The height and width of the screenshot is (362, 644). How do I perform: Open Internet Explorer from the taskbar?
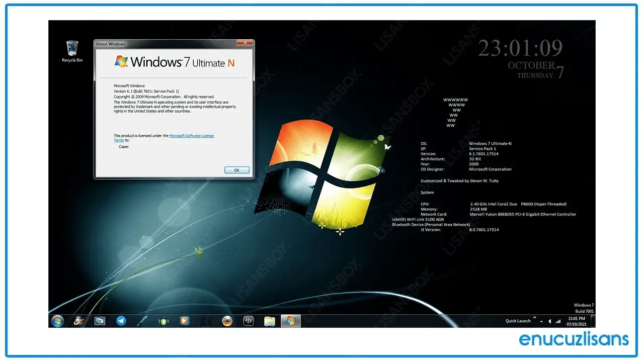tap(78, 321)
